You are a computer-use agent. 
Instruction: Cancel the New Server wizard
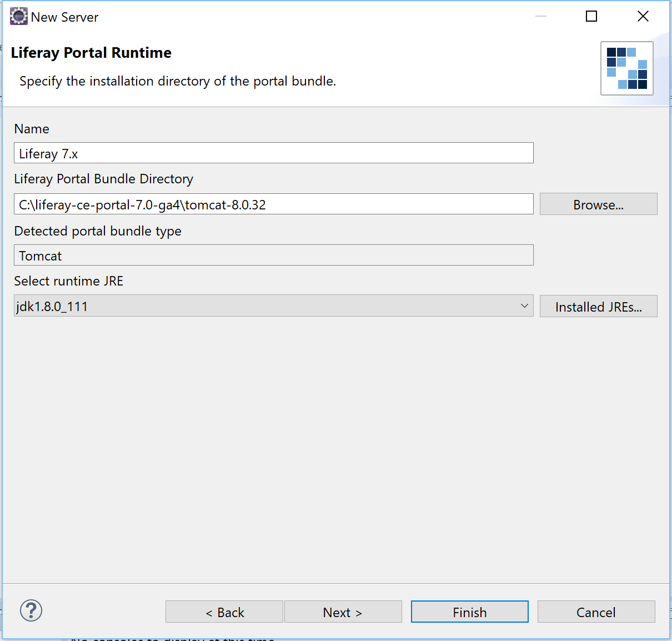click(x=596, y=612)
